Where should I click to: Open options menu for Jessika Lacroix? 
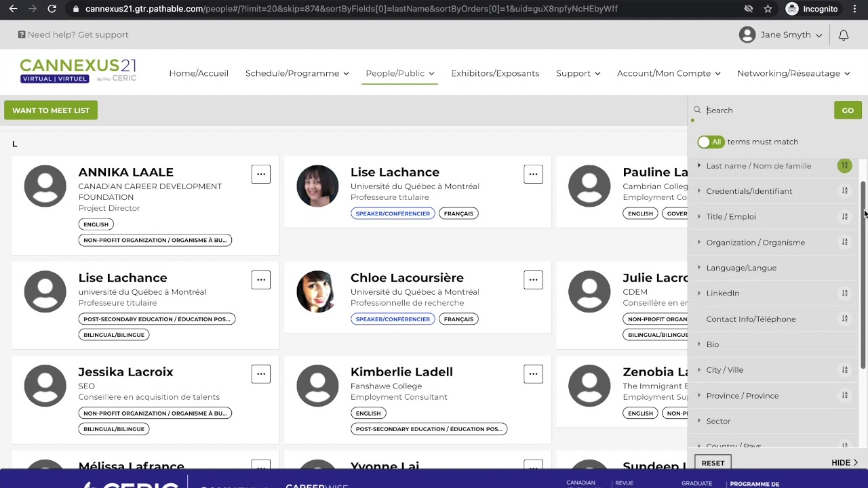coord(261,374)
